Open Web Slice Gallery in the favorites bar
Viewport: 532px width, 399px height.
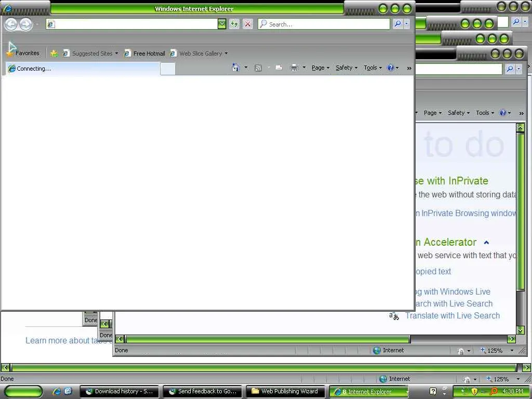click(199, 54)
